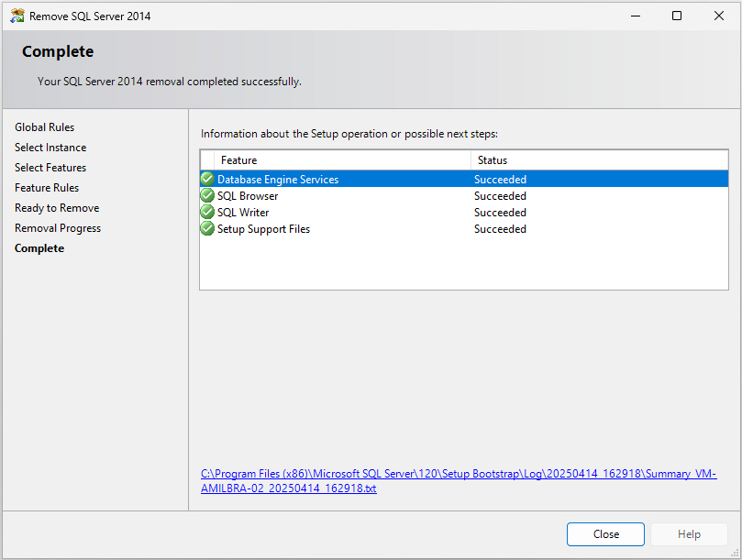Image resolution: width=742 pixels, height=560 pixels.
Task: Click the Global Rules step
Action: point(45,127)
